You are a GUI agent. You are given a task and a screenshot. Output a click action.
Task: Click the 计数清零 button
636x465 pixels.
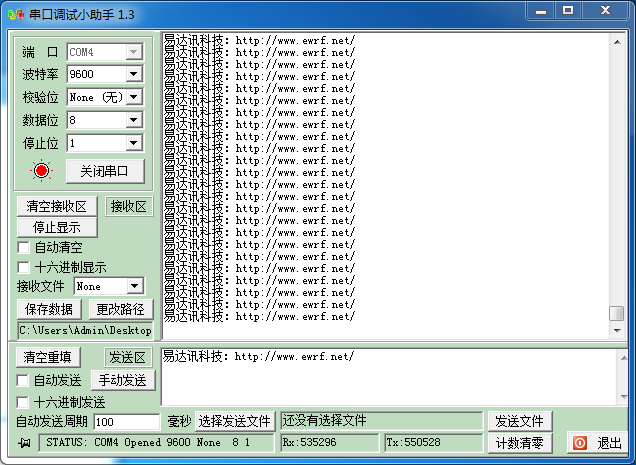click(520, 443)
